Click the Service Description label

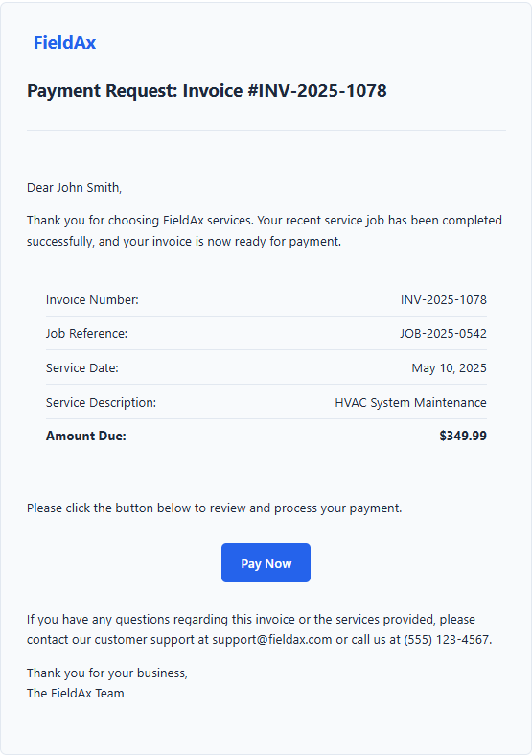pyautogui.click(x=102, y=403)
